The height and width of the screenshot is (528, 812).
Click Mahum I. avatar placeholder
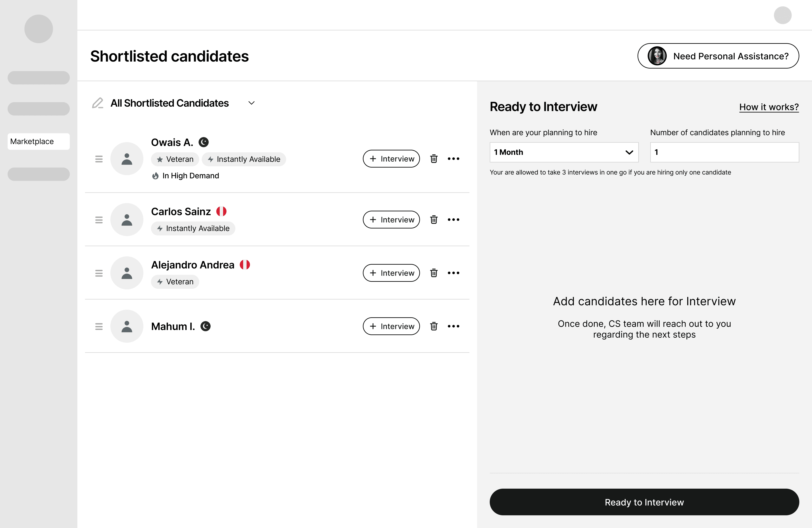[127, 326]
